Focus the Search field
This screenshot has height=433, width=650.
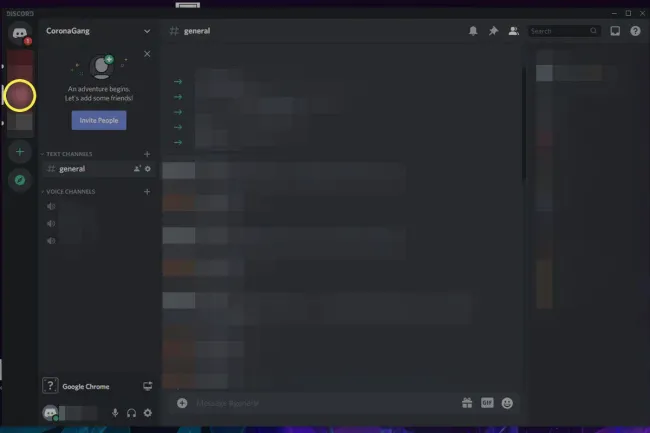(x=564, y=31)
